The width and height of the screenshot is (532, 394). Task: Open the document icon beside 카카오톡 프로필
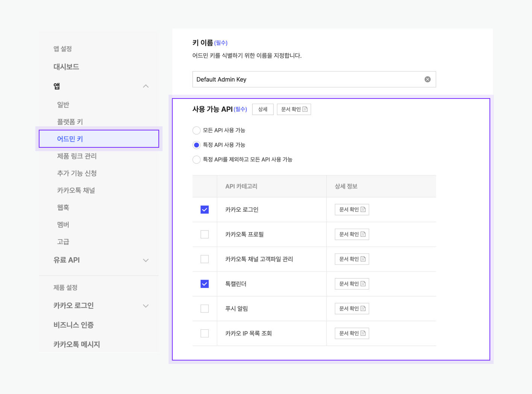pos(363,234)
